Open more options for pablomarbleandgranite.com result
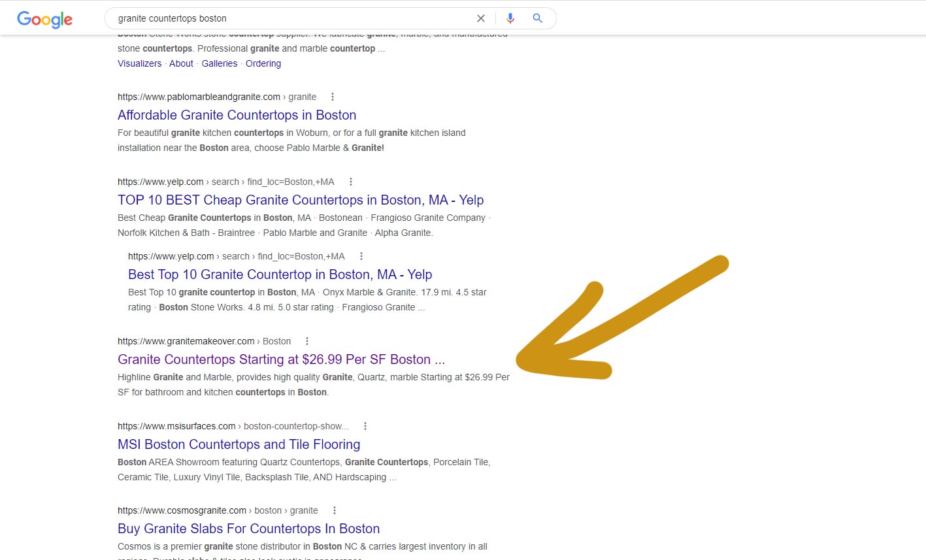Viewport: 926px width, 560px height. (x=333, y=97)
